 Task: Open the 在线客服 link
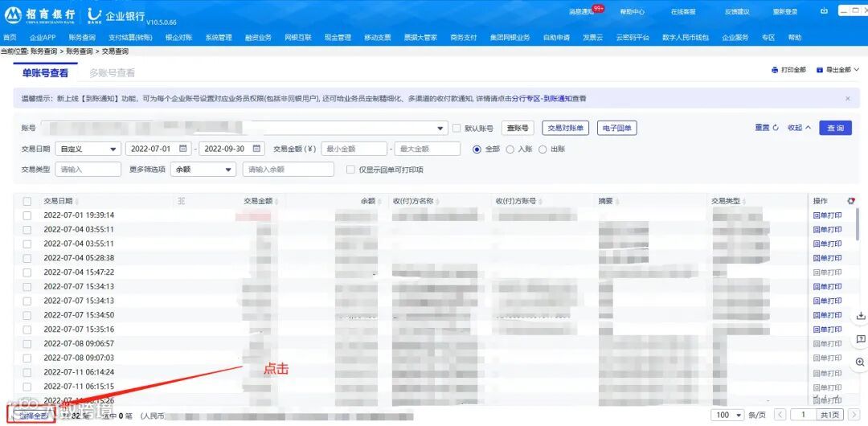[683, 11]
